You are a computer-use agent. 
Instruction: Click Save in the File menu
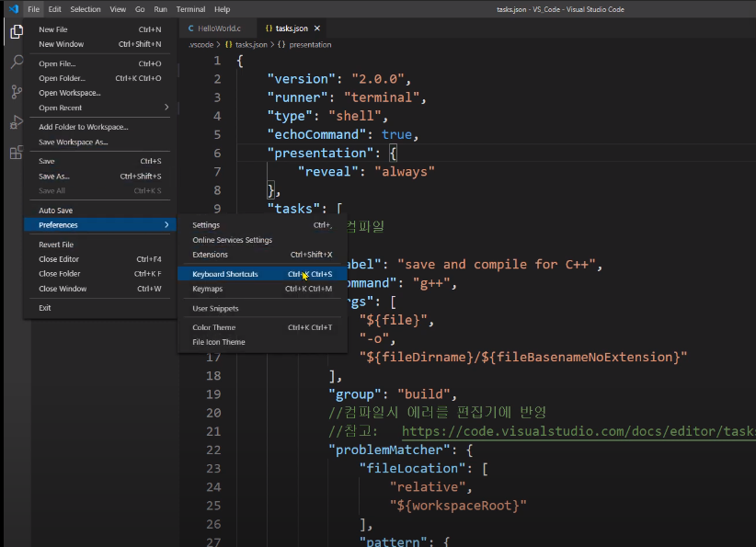click(x=100, y=161)
